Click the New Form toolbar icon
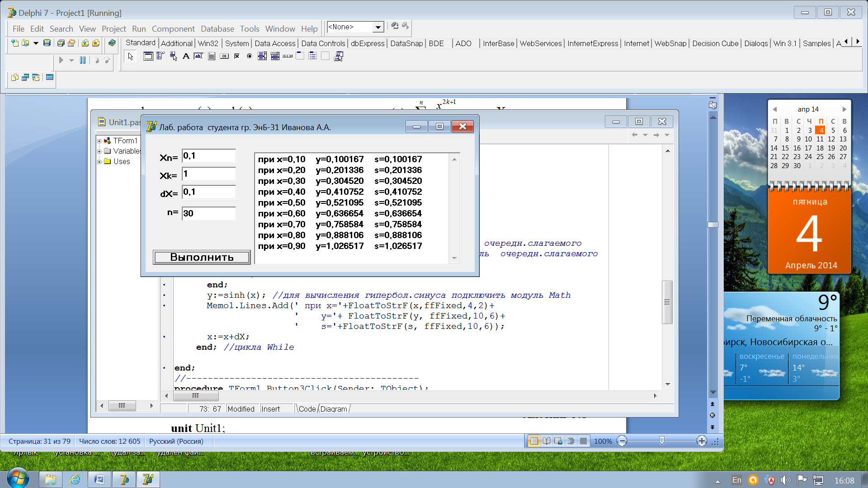Screen dimensions: 868x488 pos(50,77)
